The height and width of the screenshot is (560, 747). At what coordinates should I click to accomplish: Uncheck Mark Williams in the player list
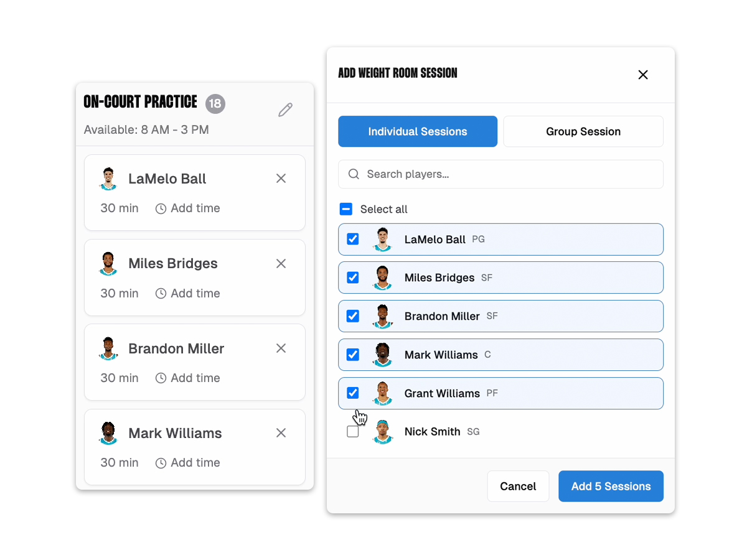(353, 355)
